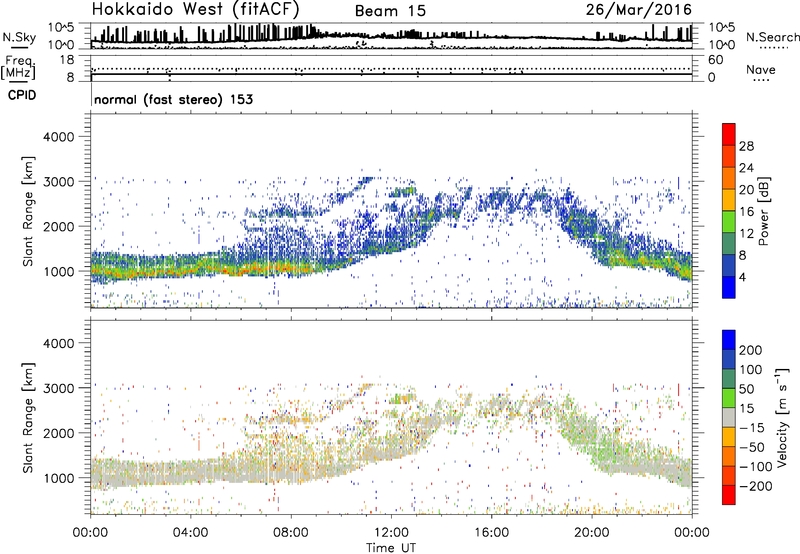Screen dimensions: 800x554
Task: Click the power colorbar '16' label
Action: tap(746, 212)
